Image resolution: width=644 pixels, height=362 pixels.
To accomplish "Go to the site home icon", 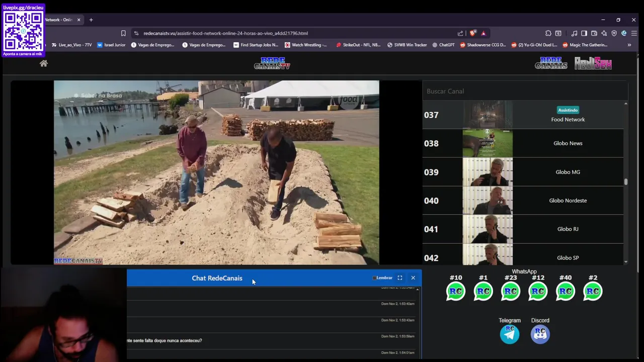I will click(44, 63).
